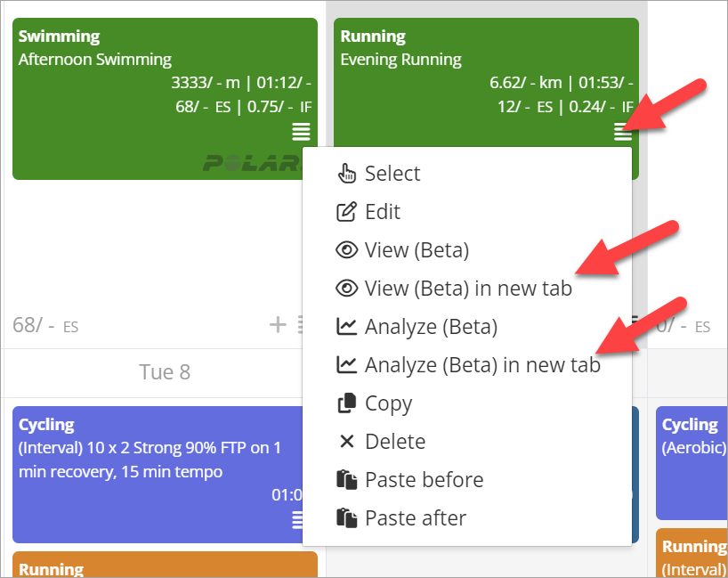
Task: Click the pencil Edit icon
Action: [x=346, y=212]
